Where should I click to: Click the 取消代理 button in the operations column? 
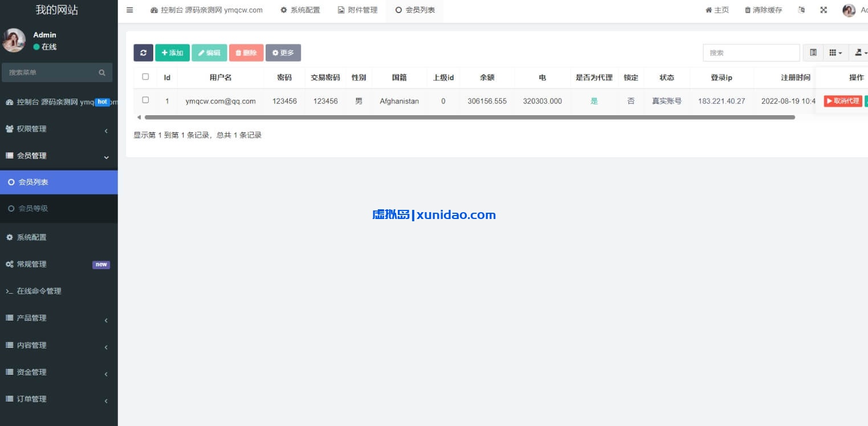click(x=842, y=101)
